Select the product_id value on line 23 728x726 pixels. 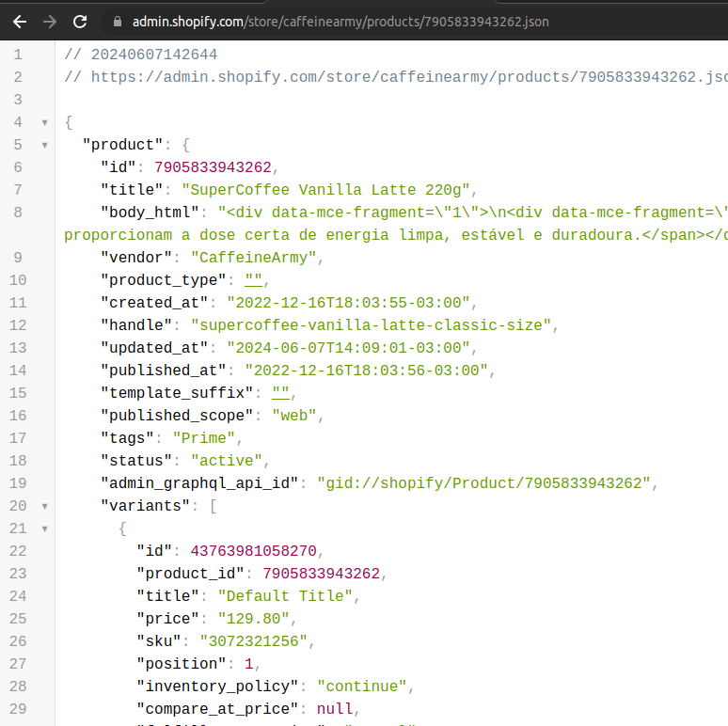322,574
